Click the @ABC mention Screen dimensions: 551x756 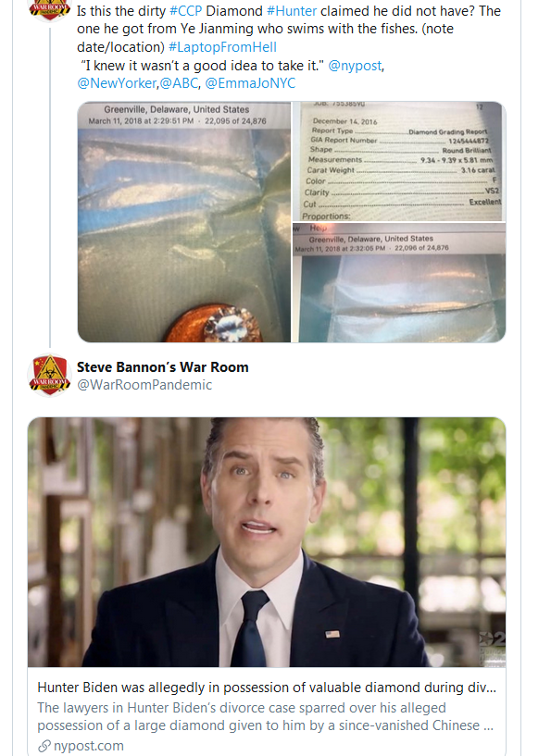179,83
